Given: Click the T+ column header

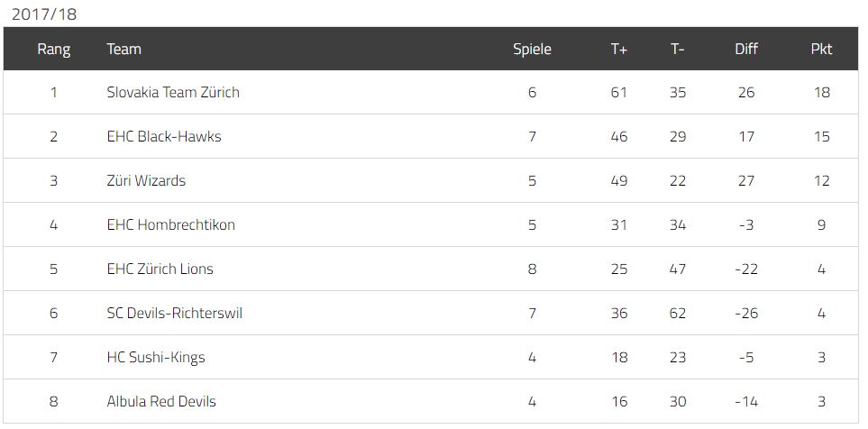Looking at the screenshot, I should (619, 50).
